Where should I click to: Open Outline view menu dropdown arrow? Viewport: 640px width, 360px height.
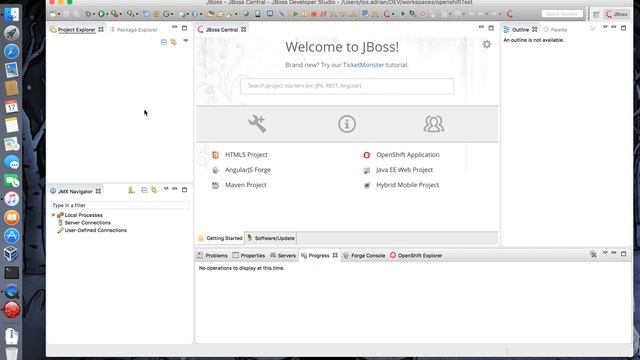click(x=605, y=27)
